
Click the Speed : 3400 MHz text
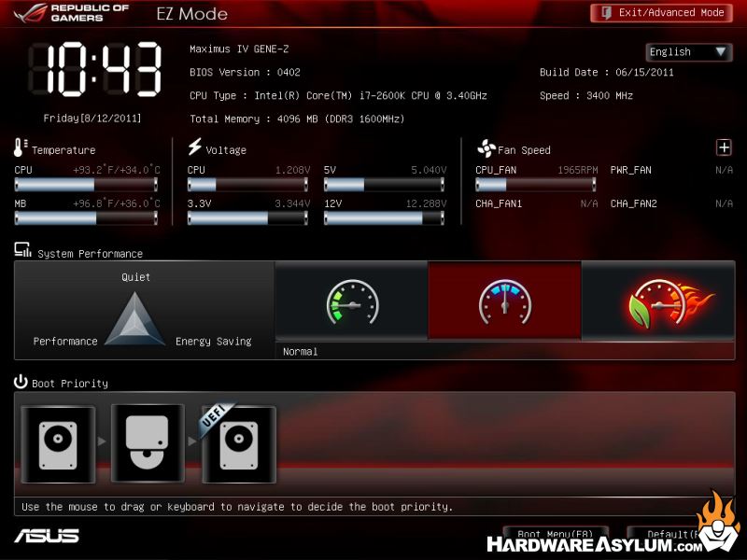pyautogui.click(x=586, y=96)
